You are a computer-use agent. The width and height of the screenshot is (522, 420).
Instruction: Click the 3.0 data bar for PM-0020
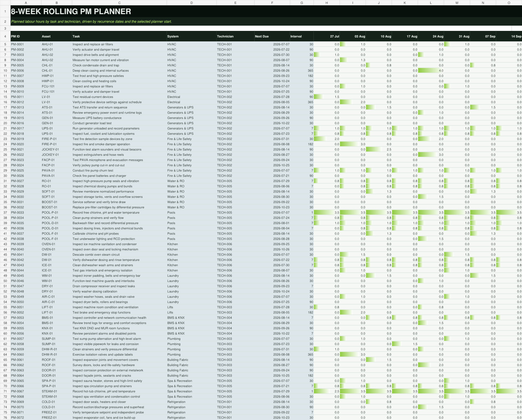(353, 144)
